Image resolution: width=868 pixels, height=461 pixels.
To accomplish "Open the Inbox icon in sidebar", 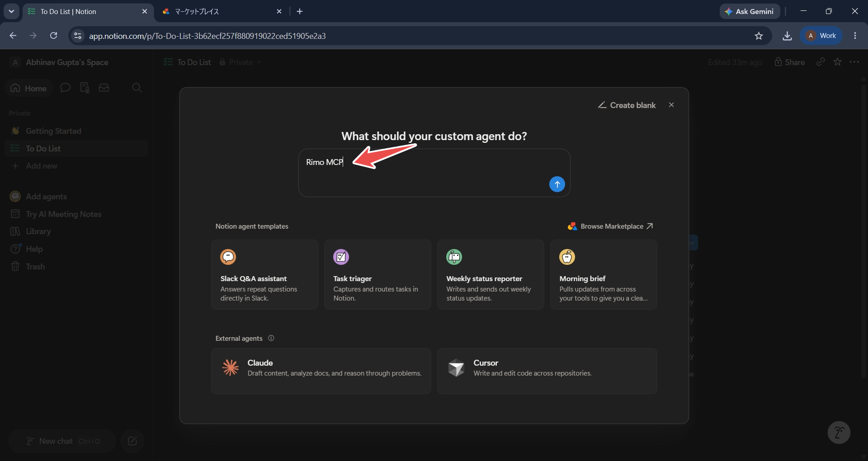I will tap(104, 88).
